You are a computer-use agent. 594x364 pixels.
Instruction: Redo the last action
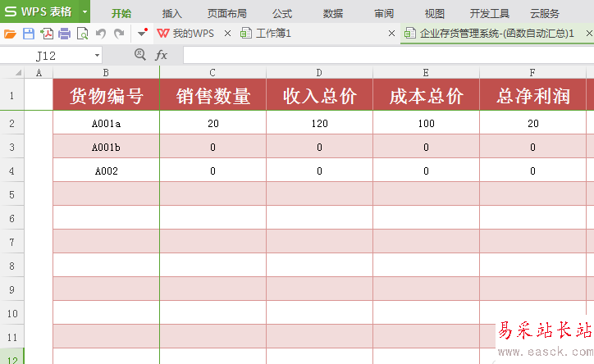pos(119,34)
